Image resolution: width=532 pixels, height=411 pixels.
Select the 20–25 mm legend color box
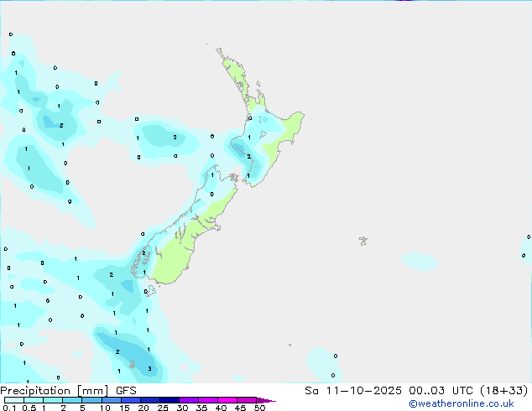coord(150,400)
